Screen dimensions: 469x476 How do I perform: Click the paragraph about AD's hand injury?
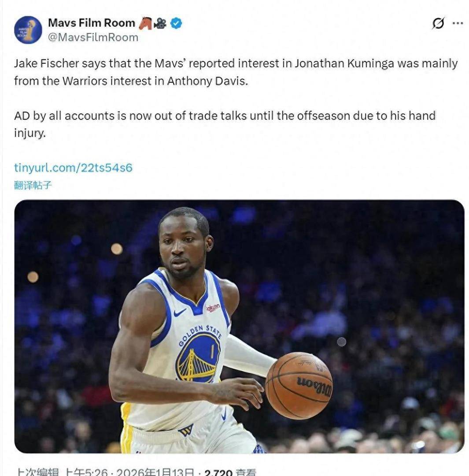[x=225, y=124]
